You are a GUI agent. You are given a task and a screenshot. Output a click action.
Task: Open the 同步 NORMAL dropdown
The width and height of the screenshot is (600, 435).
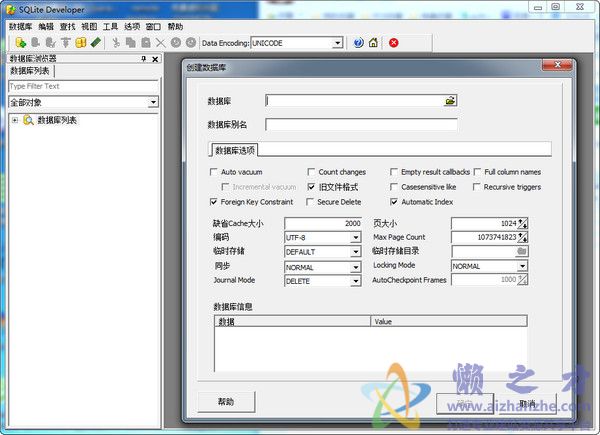[355, 267]
